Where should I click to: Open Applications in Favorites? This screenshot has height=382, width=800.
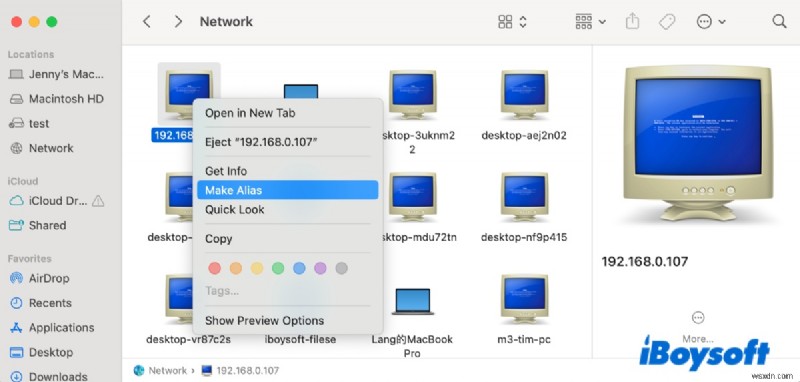click(x=52, y=327)
